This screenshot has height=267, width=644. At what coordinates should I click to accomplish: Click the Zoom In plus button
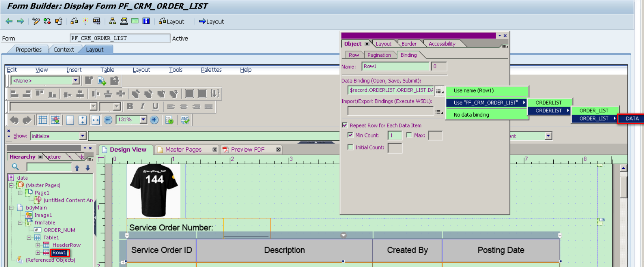pyautogui.click(x=154, y=120)
